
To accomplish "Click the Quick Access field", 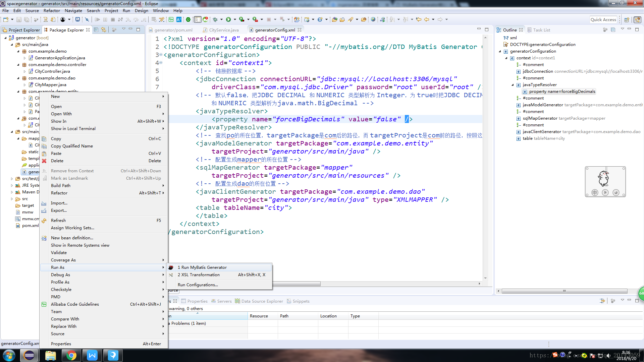I will (x=603, y=19).
